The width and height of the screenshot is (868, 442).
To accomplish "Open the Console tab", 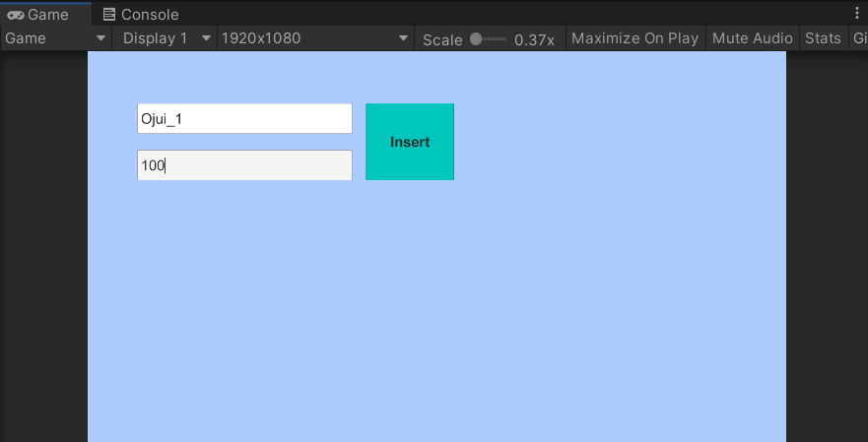I will click(x=141, y=15).
